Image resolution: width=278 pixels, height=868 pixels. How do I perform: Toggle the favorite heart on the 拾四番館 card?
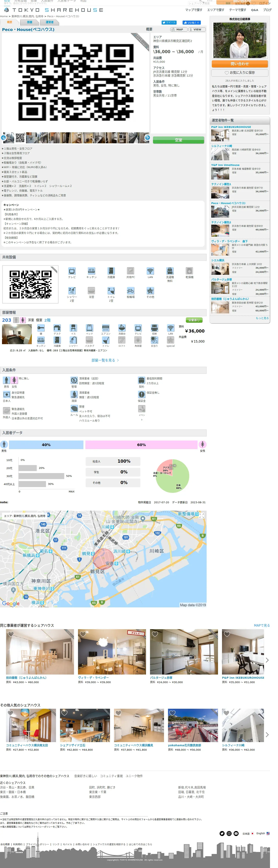coord(11,634)
